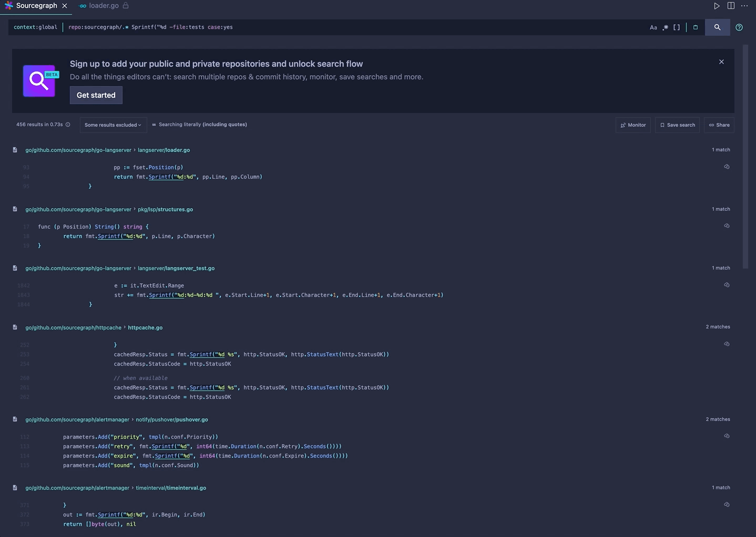Click the open-in-editor icon for the loader.go result
756x537 pixels.
[x=727, y=167]
